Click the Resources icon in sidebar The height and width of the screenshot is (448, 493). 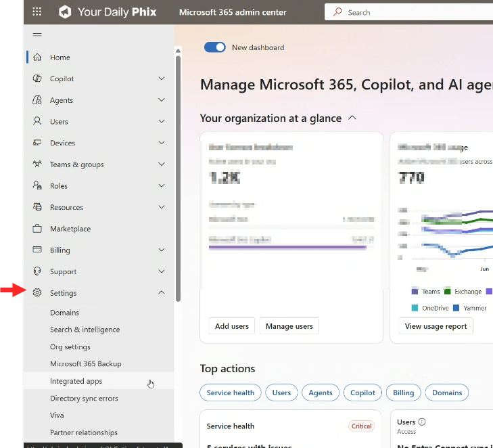pyautogui.click(x=37, y=207)
